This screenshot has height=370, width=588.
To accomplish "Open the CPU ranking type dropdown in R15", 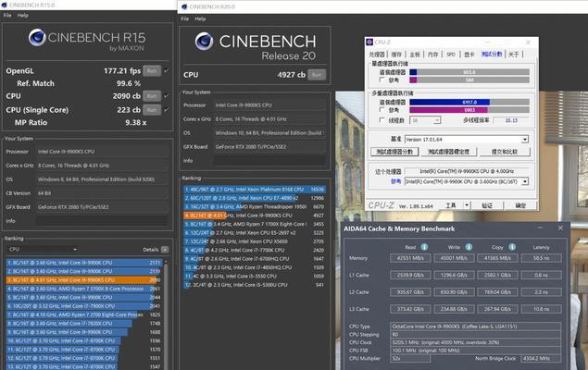I will point(42,250).
